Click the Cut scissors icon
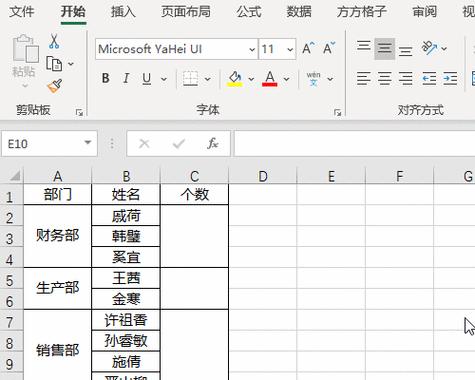This screenshot has height=380, width=475. tap(54, 41)
